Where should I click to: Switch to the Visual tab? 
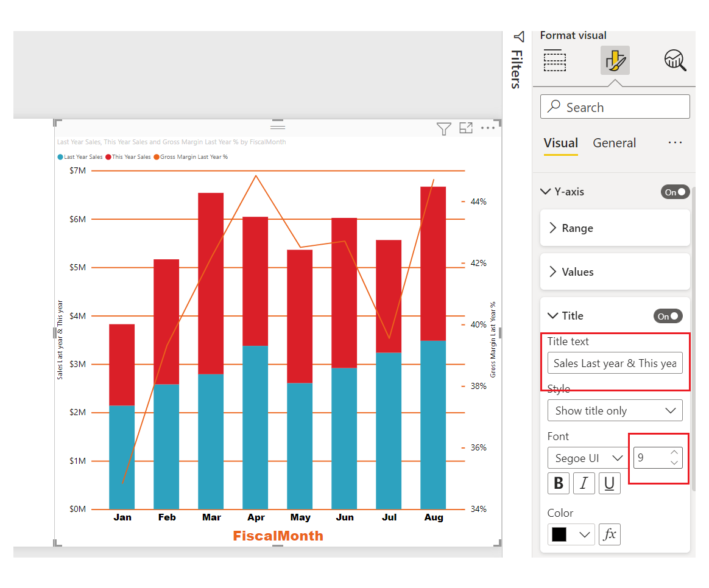[x=561, y=143]
